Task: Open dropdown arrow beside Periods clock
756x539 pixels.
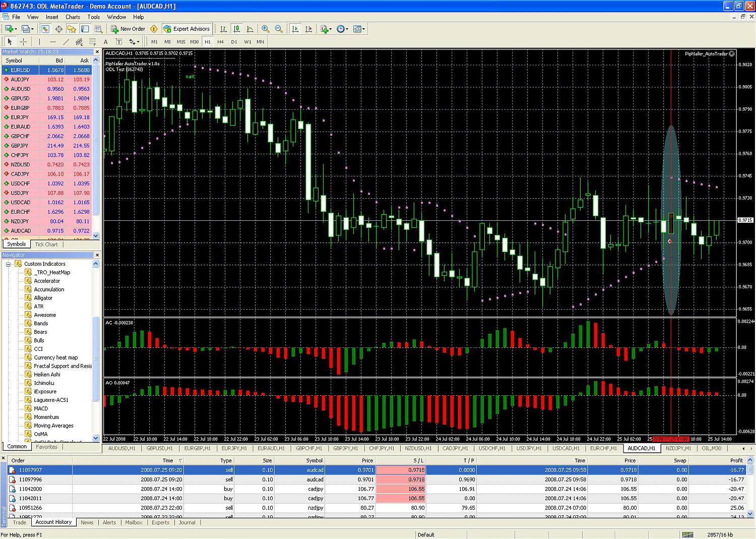Action: (x=347, y=29)
